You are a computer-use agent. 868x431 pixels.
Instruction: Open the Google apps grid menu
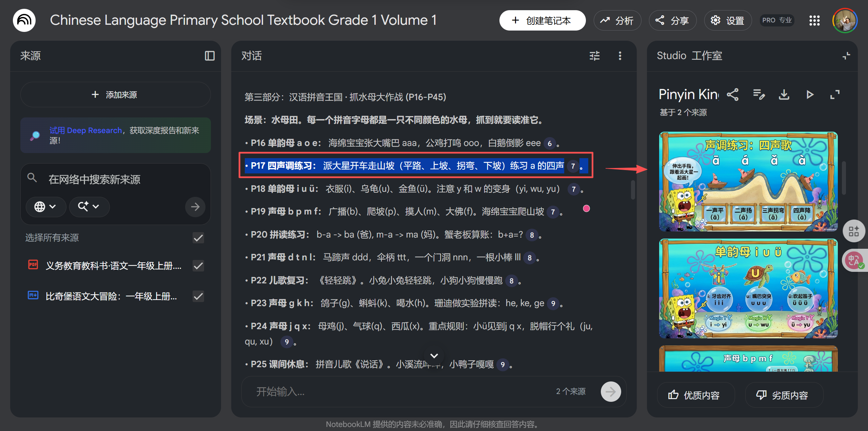coord(814,20)
